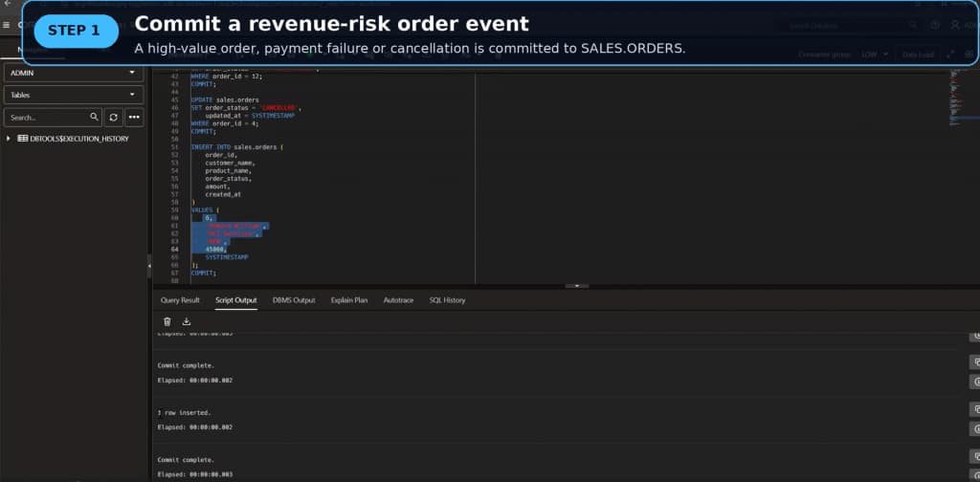Click the magnifier icon in Search box

94,117
